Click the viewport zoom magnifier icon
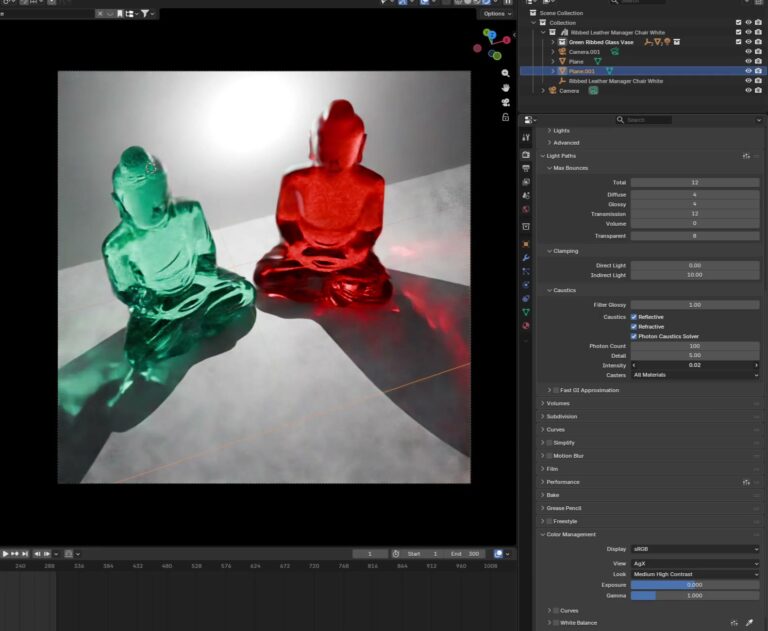The height and width of the screenshot is (631, 768). click(505, 73)
